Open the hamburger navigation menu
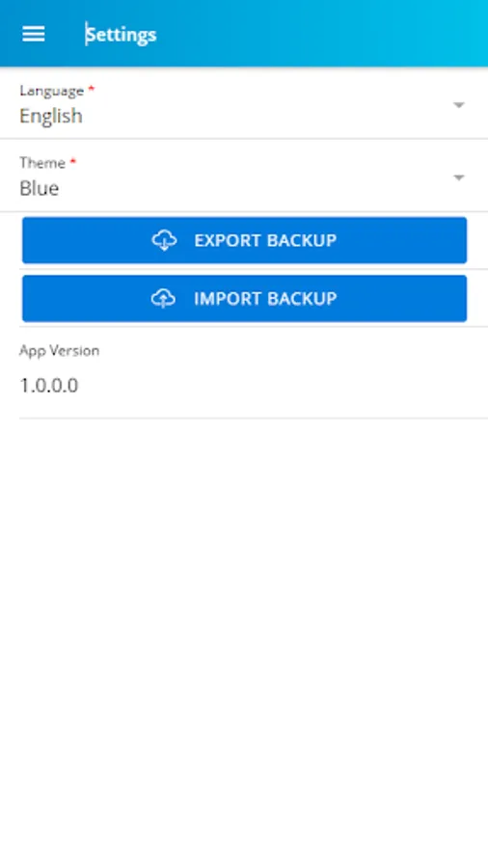 coord(33,35)
